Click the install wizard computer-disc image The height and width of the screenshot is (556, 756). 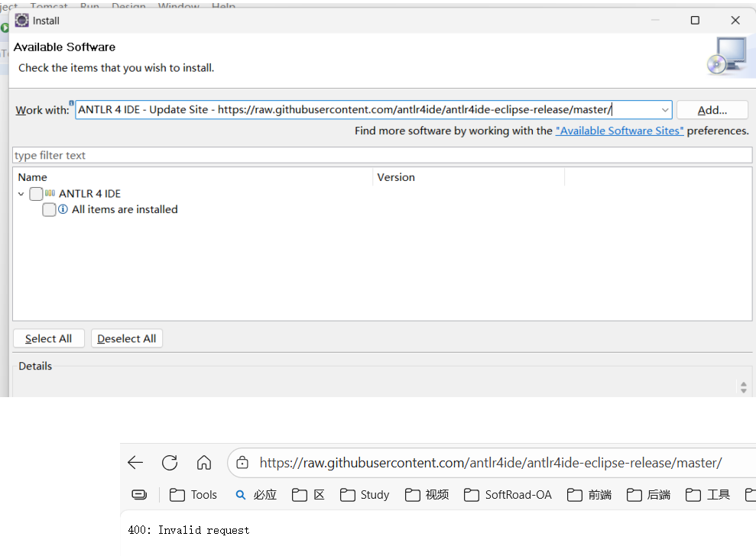click(727, 56)
